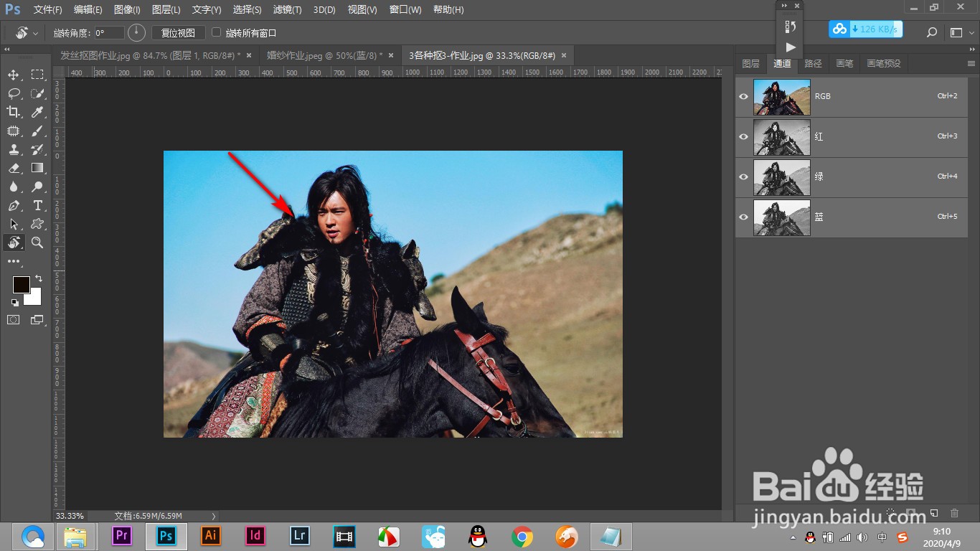Select the Pen tool

tap(14, 205)
